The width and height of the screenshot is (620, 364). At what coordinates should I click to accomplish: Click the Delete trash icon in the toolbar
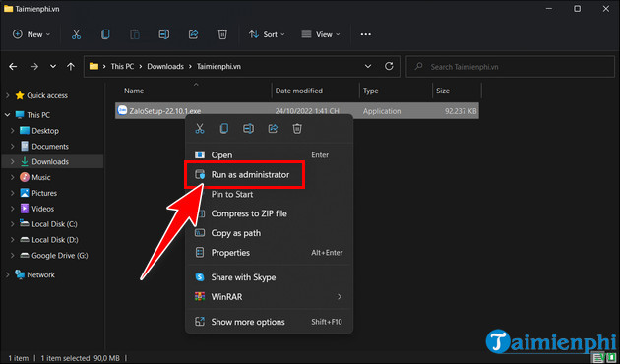pos(222,34)
